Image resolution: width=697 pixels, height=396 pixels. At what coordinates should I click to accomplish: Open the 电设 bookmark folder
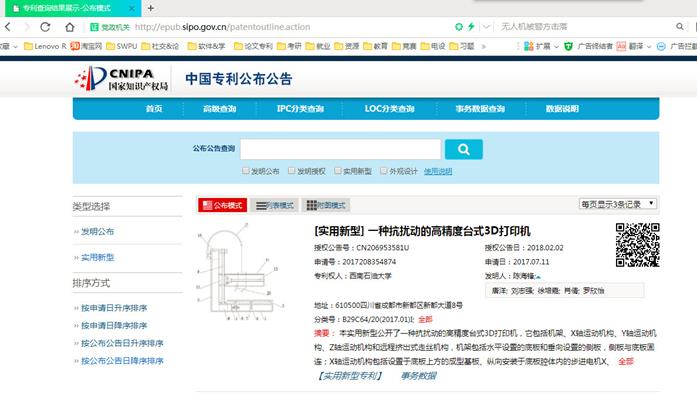point(433,46)
